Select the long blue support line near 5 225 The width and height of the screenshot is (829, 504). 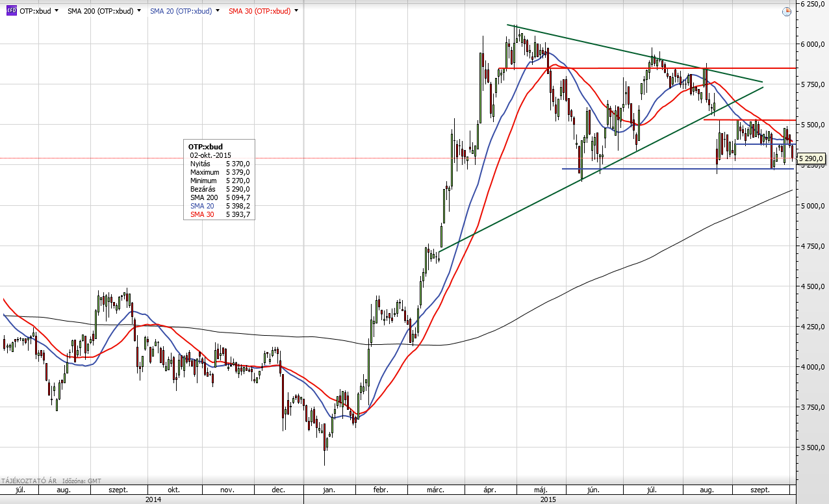tap(678, 169)
